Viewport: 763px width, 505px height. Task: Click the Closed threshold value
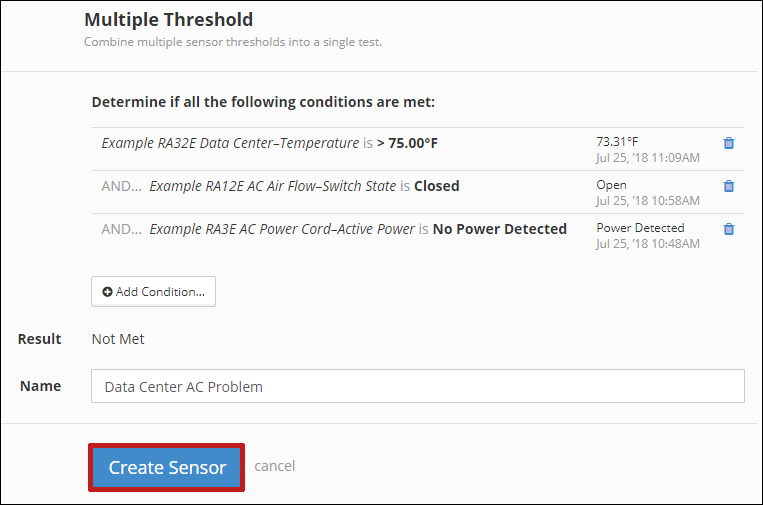pos(437,186)
